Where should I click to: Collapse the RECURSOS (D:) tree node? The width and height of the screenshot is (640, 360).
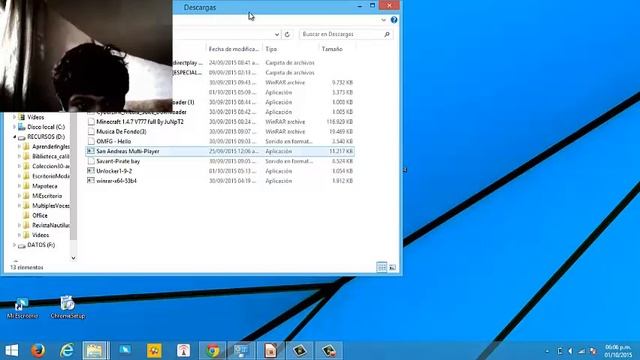(15, 137)
